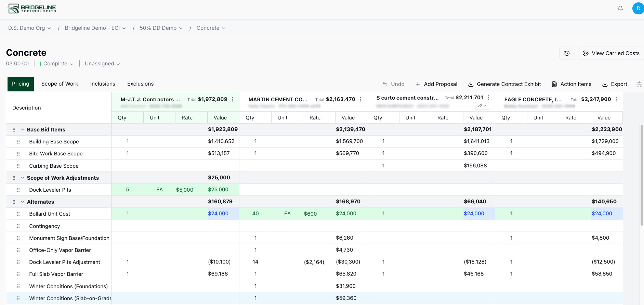Open the Concrete breadcrumb dropdown
The image size is (644, 305).
pyautogui.click(x=211, y=28)
